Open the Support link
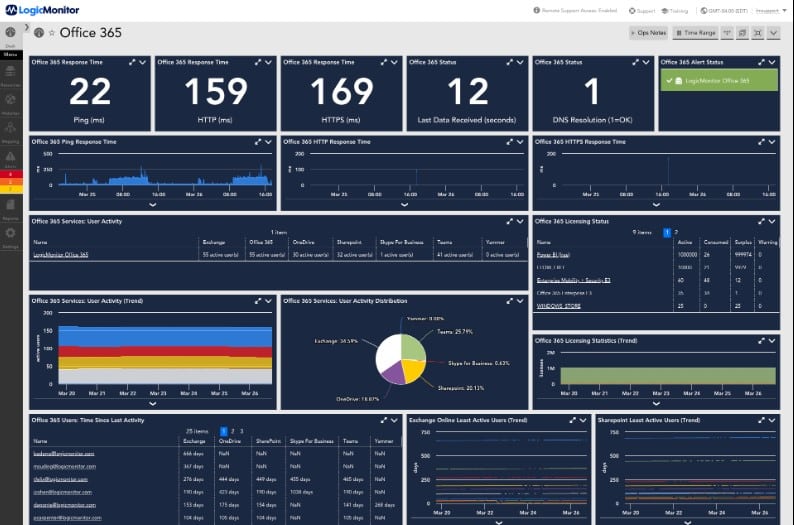This screenshot has width=794, height=525. (642, 11)
